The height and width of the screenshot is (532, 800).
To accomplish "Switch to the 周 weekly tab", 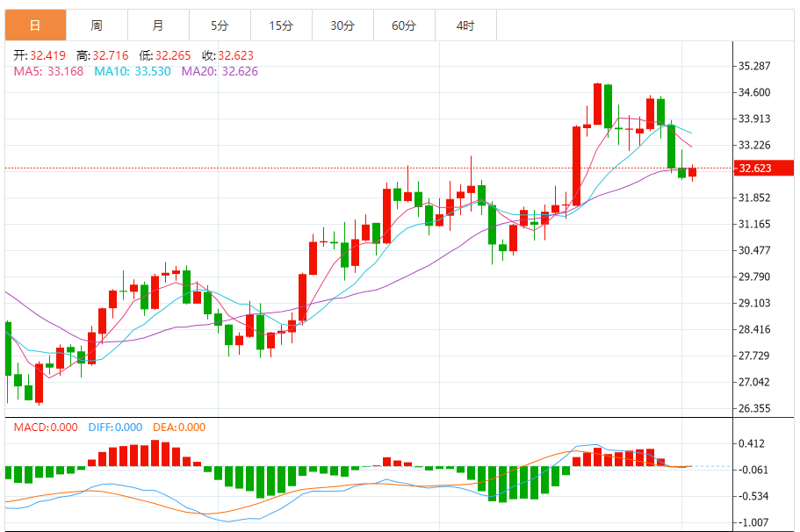I will point(97,25).
